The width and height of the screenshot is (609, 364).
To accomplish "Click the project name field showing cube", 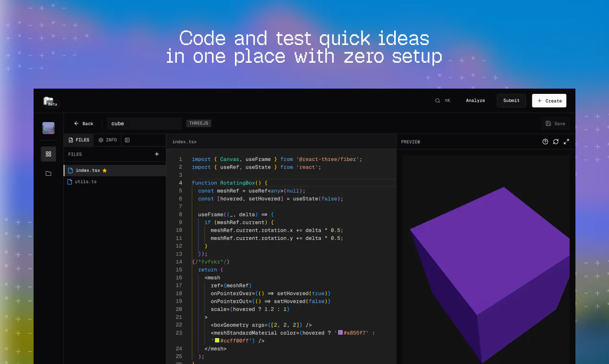I will (144, 124).
